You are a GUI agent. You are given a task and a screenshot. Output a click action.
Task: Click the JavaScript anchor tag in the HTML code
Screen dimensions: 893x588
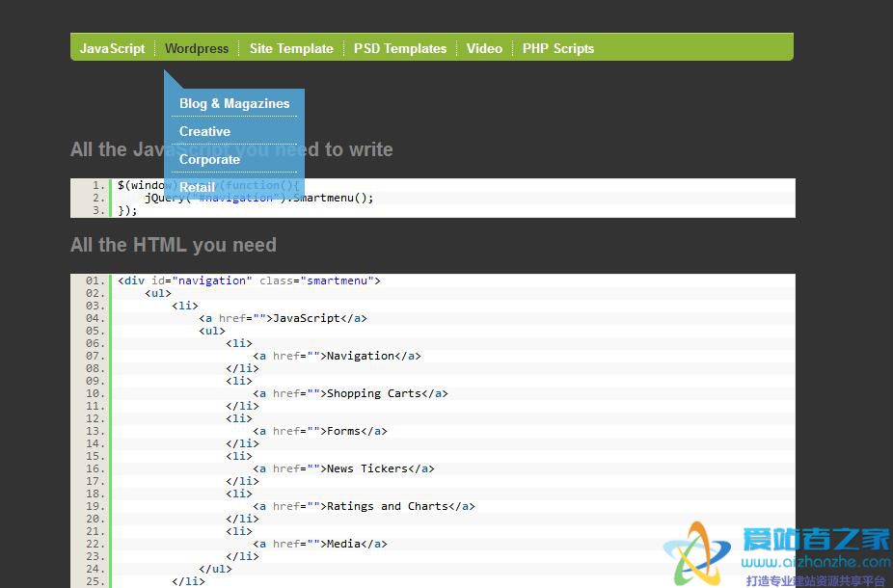[x=284, y=318]
